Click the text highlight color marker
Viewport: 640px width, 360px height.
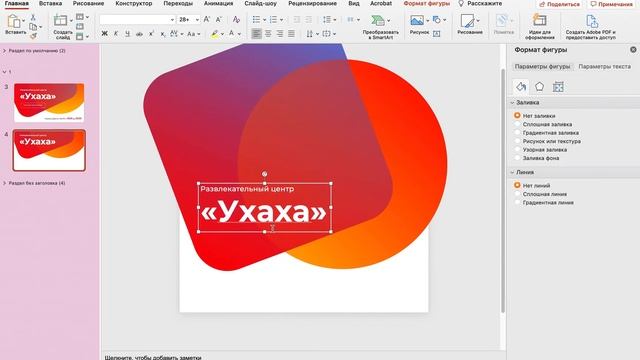215,34
